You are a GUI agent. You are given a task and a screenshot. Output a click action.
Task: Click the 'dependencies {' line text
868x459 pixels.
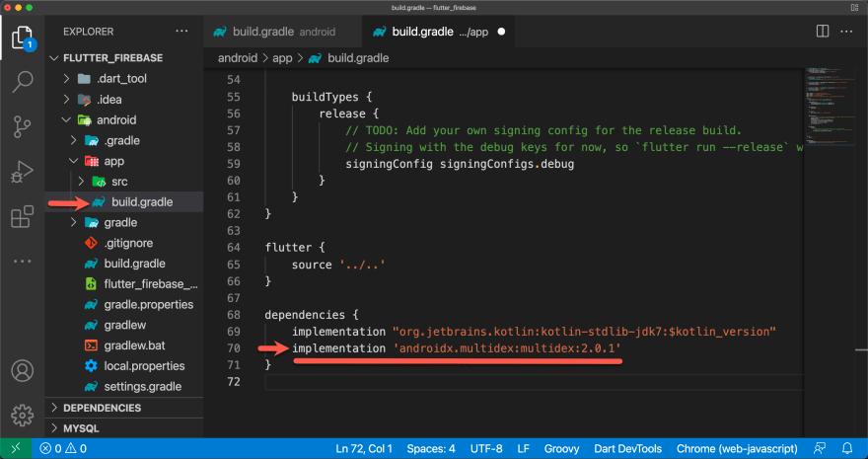coord(312,315)
